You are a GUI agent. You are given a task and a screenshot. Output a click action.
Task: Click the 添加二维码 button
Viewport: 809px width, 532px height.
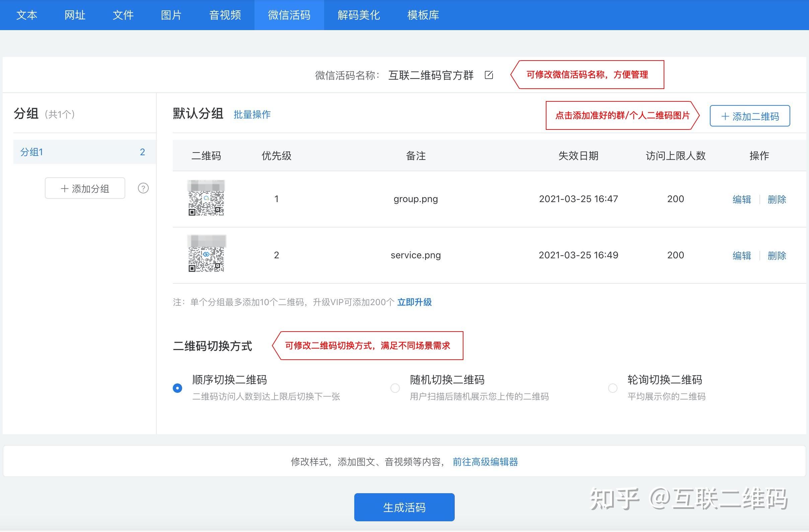click(x=750, y=116)
